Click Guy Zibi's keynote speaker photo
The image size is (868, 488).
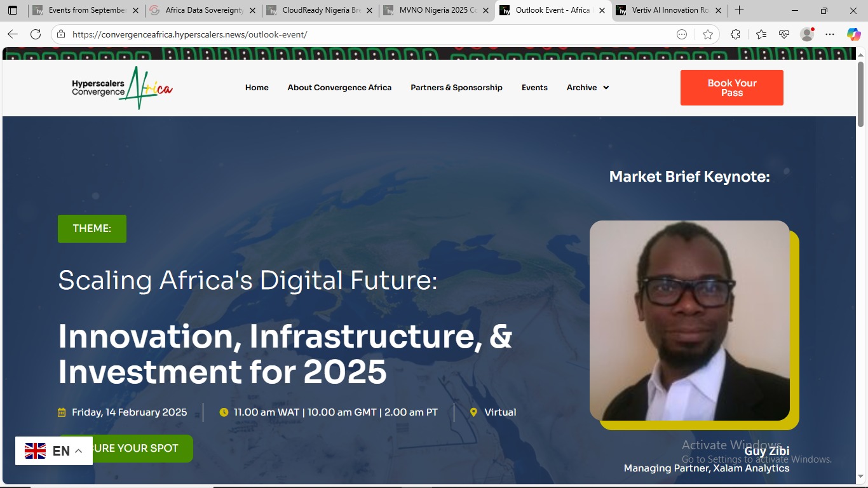pyautogui.click(x=689, y=320)
